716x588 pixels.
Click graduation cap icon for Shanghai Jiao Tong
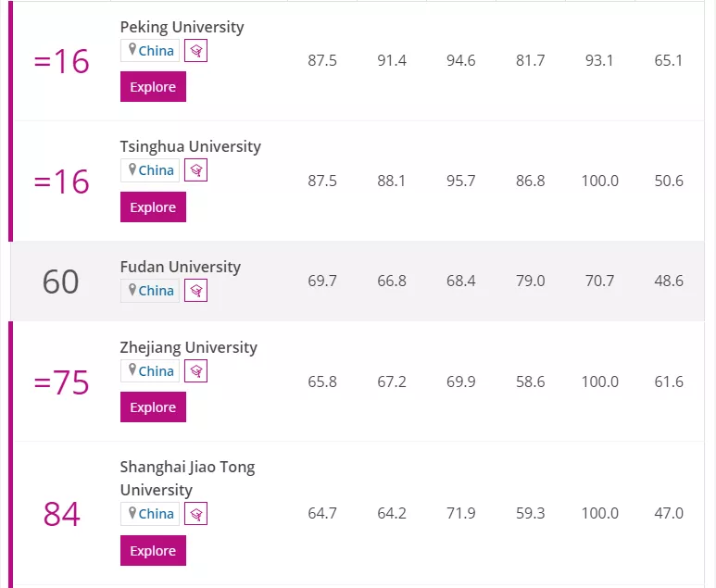click(195, 514)
